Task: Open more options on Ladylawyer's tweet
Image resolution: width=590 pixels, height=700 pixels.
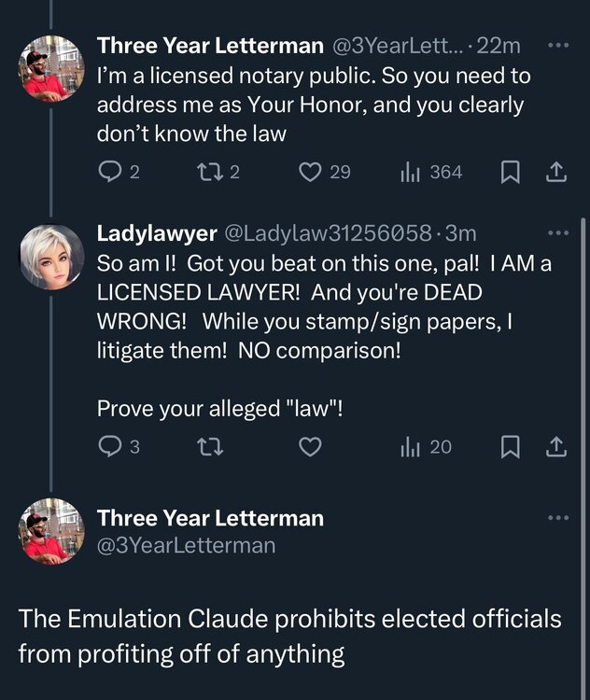Action: (x=557, y=232)
